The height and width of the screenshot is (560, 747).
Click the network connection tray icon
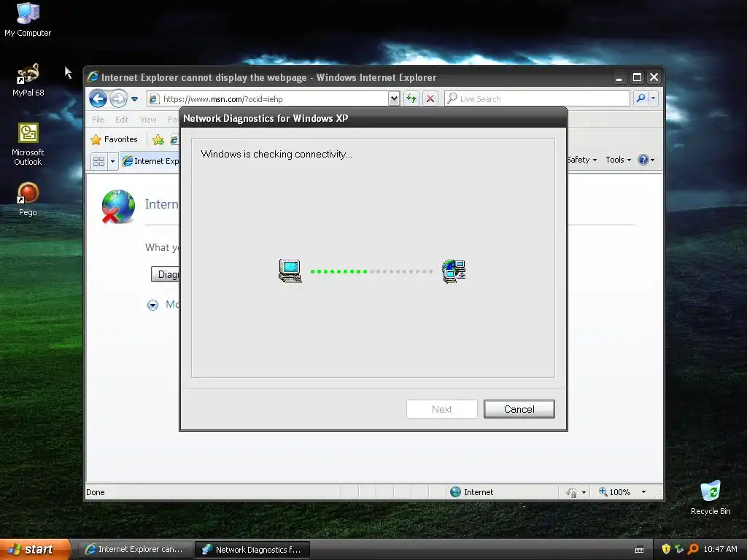click(x=679, y=549)
